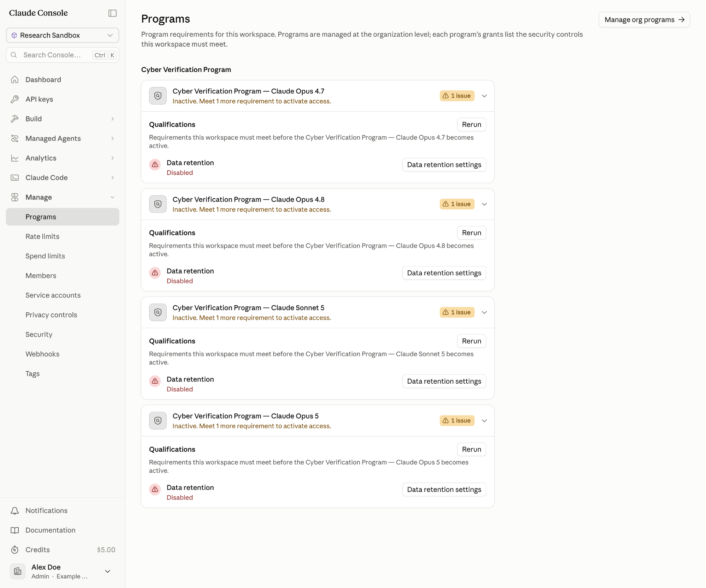
Task: Open Data retention settings for Opus 4.8
Action: click(x=444, y=273)
